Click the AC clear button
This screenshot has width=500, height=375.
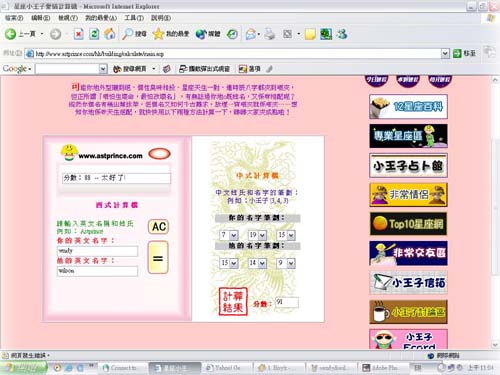click(x=158, y=227)
